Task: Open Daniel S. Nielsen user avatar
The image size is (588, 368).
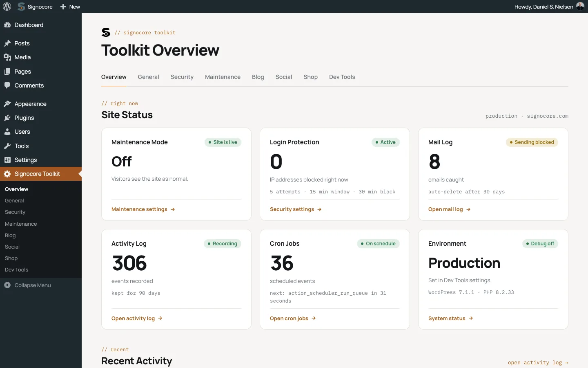Action: (x=580, y=6)
